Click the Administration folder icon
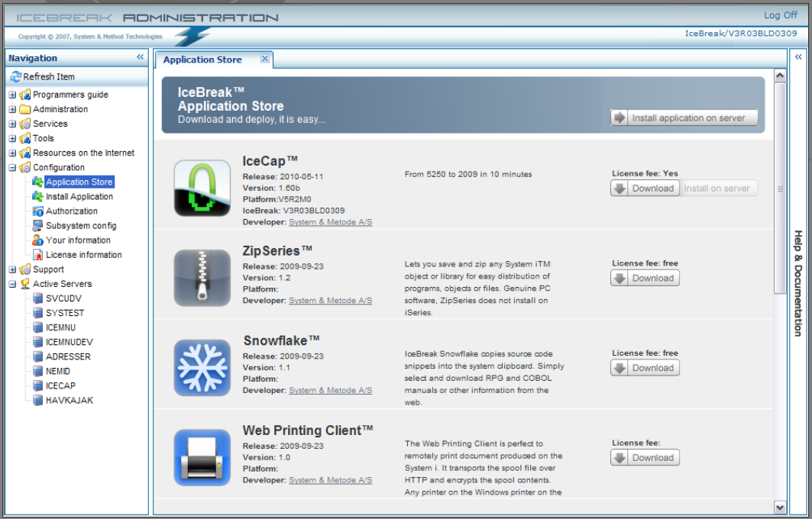Viewport: 812px width, 519px height. click(25, 109)
